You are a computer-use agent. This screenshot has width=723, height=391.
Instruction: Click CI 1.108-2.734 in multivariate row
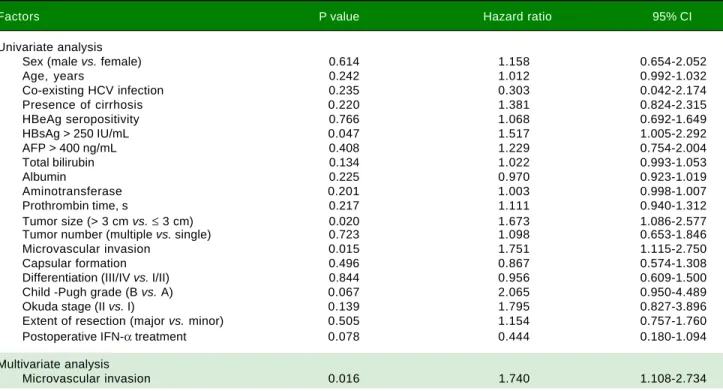673,378
